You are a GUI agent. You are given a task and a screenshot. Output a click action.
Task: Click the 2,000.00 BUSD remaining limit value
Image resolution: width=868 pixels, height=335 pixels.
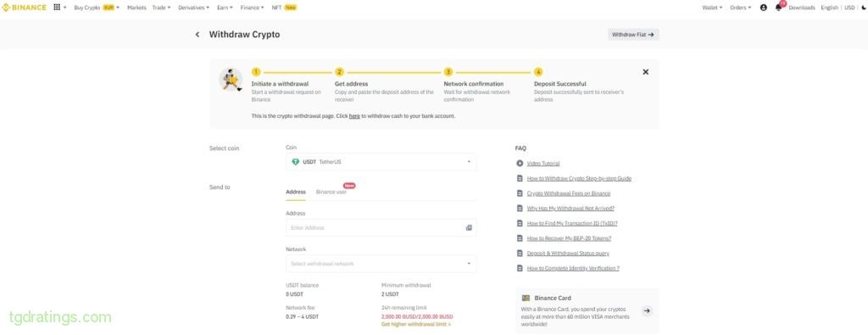(417, 316)
